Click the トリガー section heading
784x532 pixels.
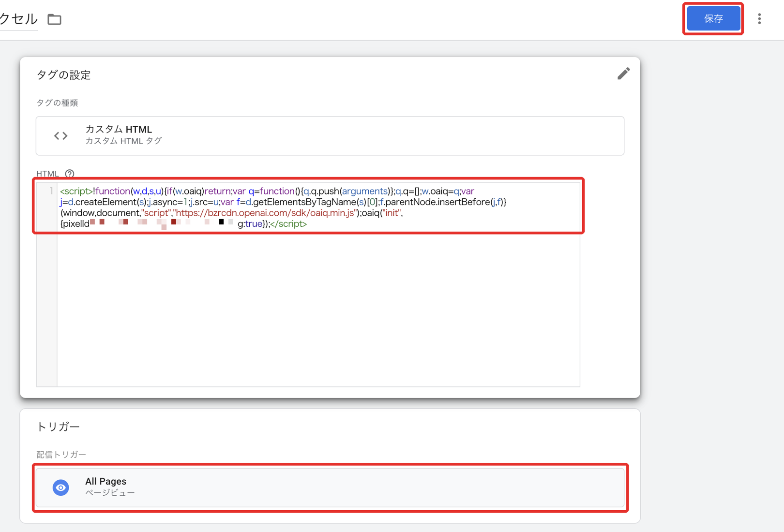click(x=58, y=427)
